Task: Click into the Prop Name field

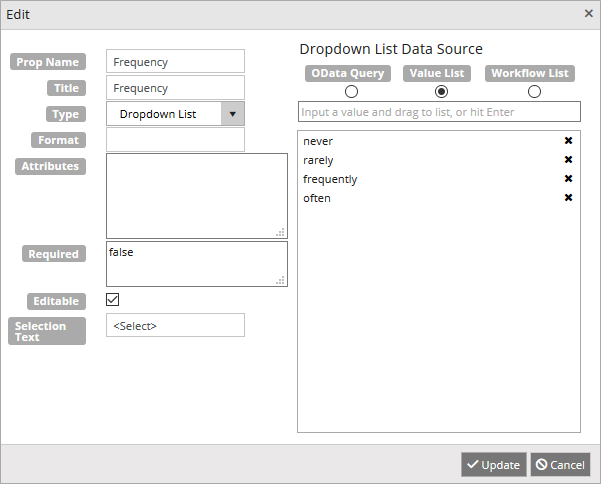Action: (x=175, y=62)
